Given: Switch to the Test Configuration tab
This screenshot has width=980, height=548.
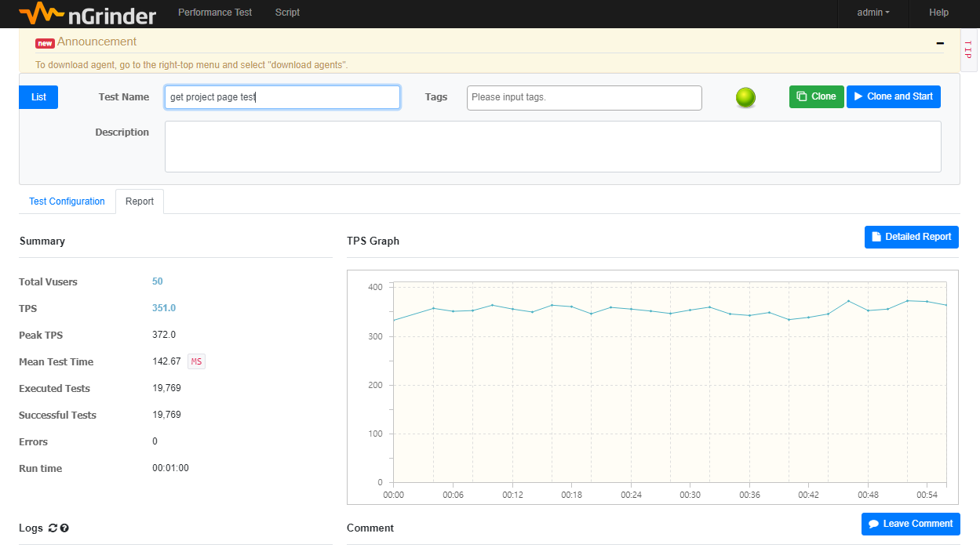Looking at the screenshot, I should click(67, 201).
